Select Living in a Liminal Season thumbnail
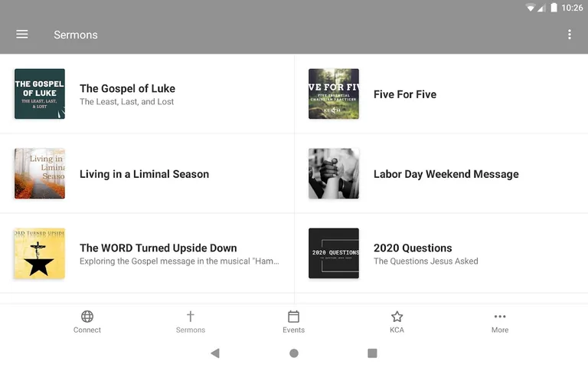588x368 pixels. [x=40, y=174]
